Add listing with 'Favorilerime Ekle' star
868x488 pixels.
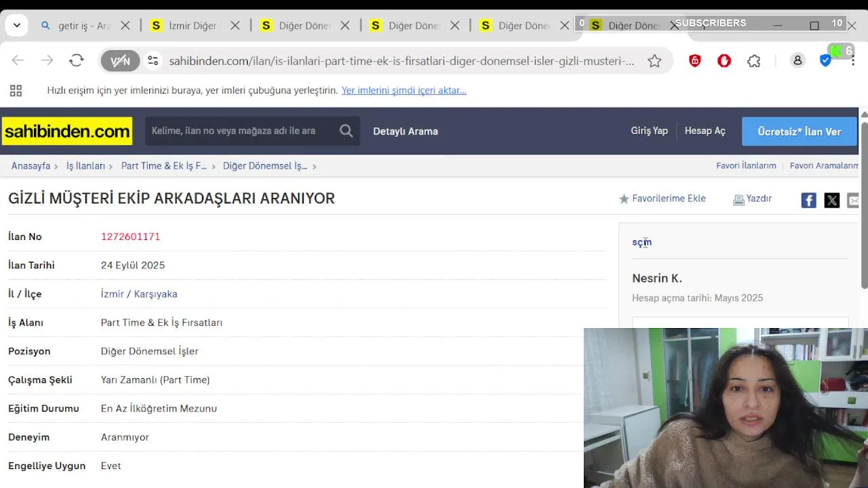pyautogui.click(x=662, y=199)
